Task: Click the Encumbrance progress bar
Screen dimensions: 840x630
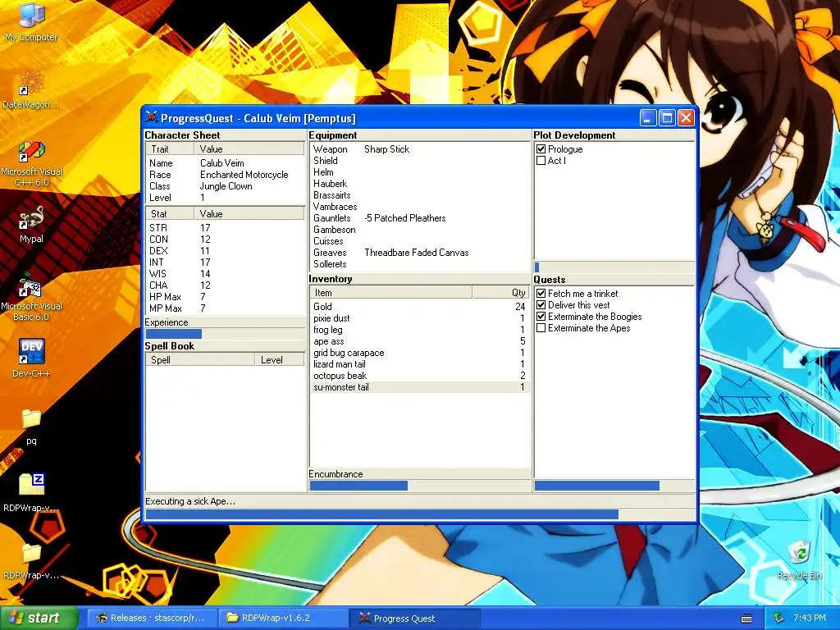Action: click(419, 486)
